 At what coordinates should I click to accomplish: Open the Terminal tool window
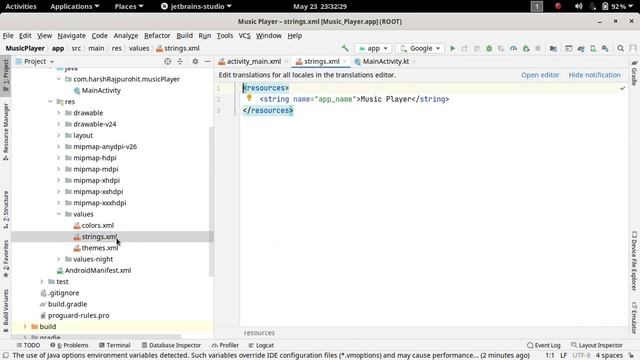114,345
